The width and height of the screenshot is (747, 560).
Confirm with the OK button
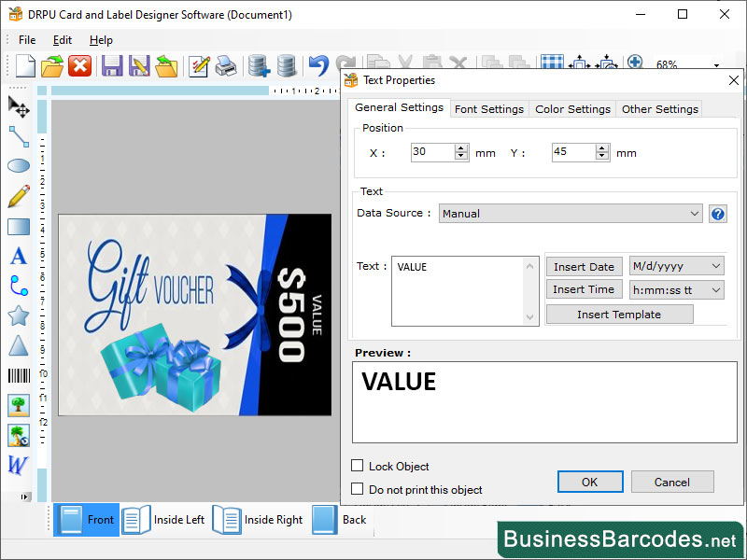pos(590,482)
